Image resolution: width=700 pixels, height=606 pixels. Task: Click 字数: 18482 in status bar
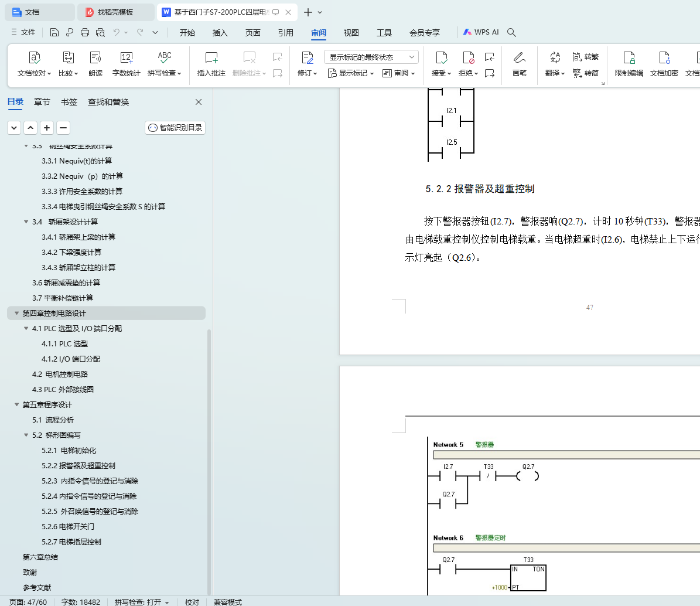80,602
